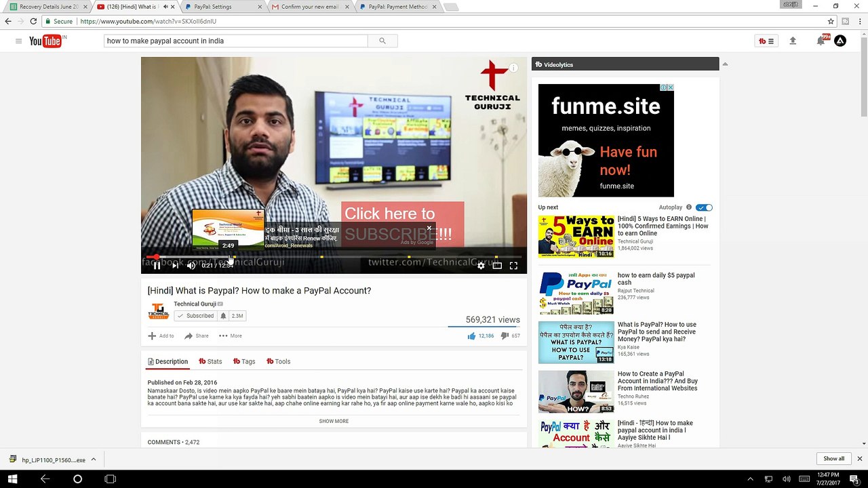The width and height of the screenshot is (868, 488).
Task: Toggle the channel notification bell
Action: 223,316
